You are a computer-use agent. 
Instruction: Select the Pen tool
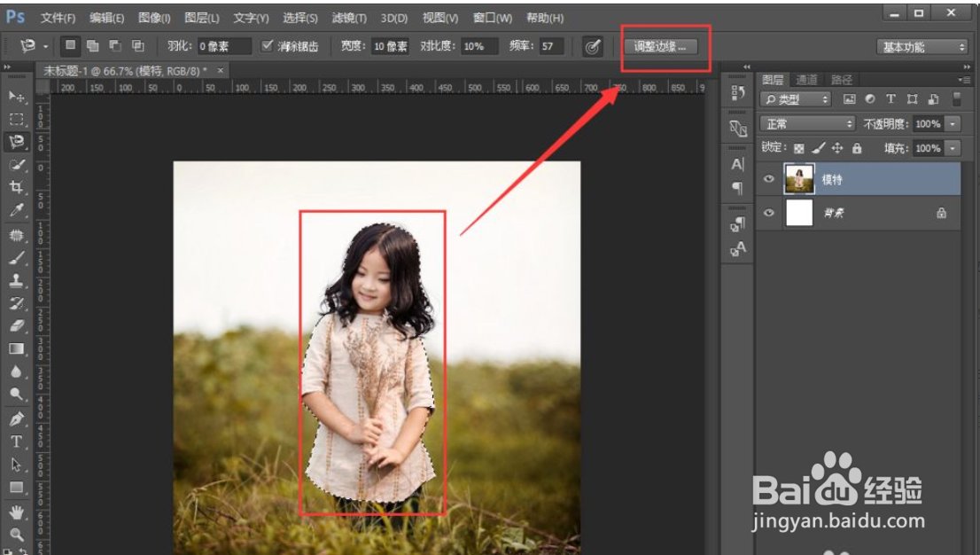click(16, 418)
